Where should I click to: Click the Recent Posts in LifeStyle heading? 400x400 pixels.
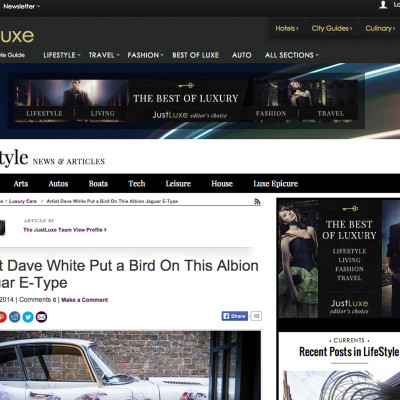click(x=349, y=352)
